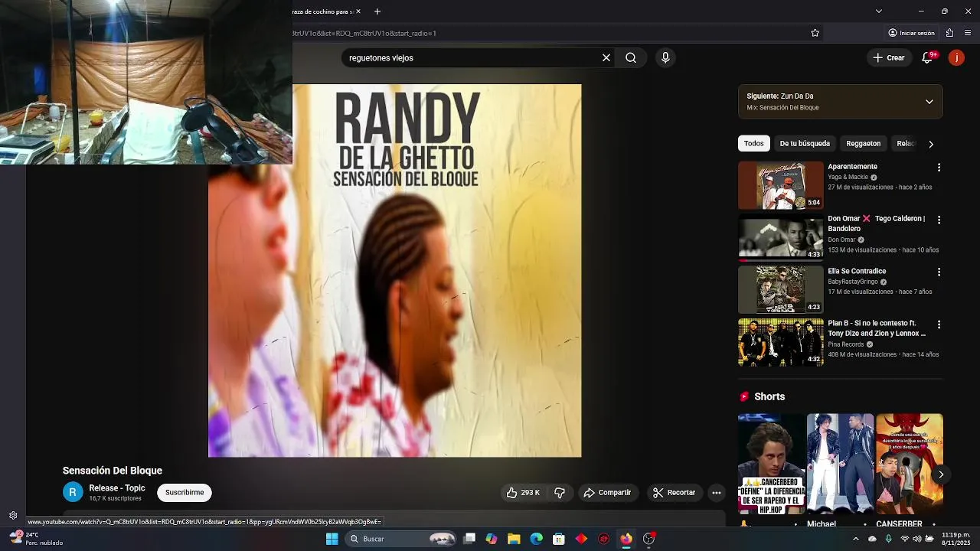Click in the YouTube search field
This screenshot has height=551, width=980.
(x=471, y=57)
